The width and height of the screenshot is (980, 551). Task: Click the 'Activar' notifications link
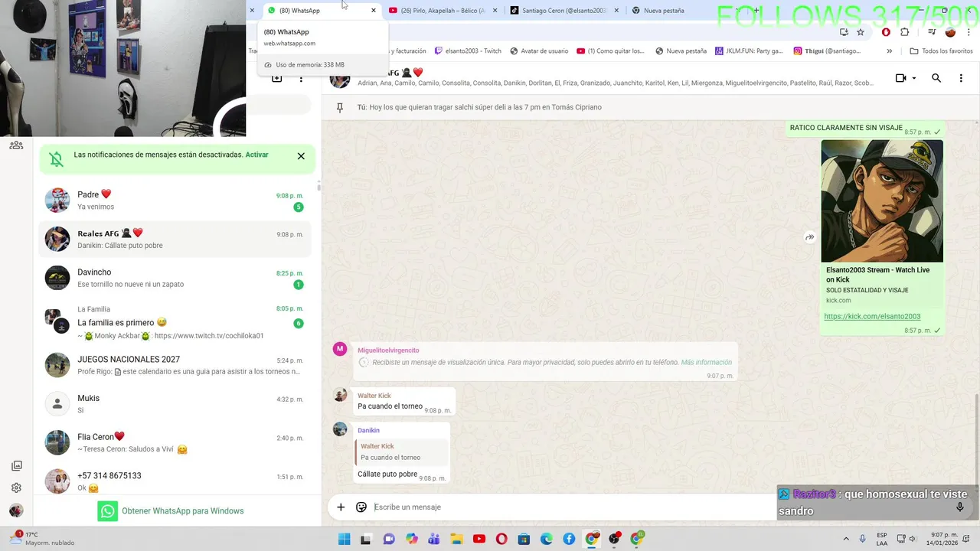(x=256, y=155)
